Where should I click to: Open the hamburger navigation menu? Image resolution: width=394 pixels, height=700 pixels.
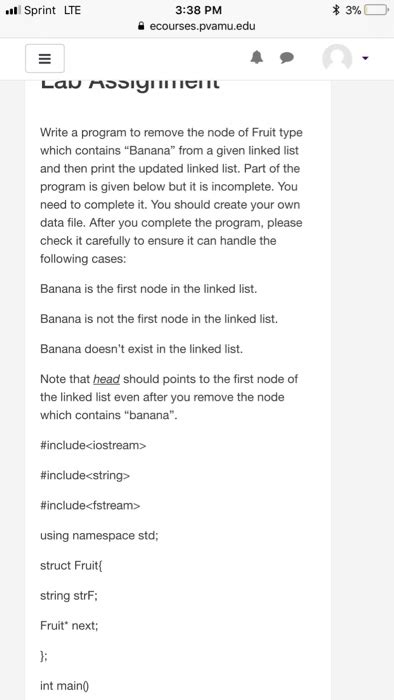45,58
